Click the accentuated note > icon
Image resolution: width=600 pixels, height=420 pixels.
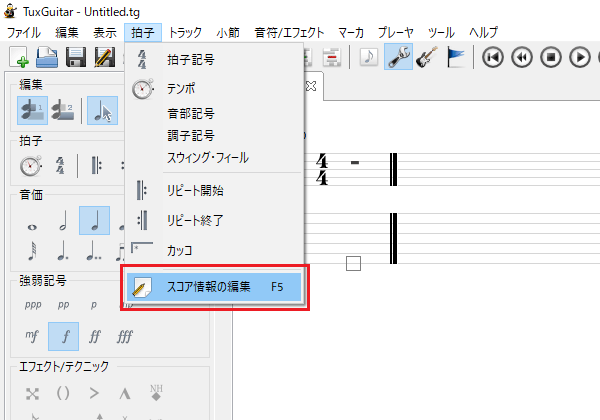tap(94, 394)
